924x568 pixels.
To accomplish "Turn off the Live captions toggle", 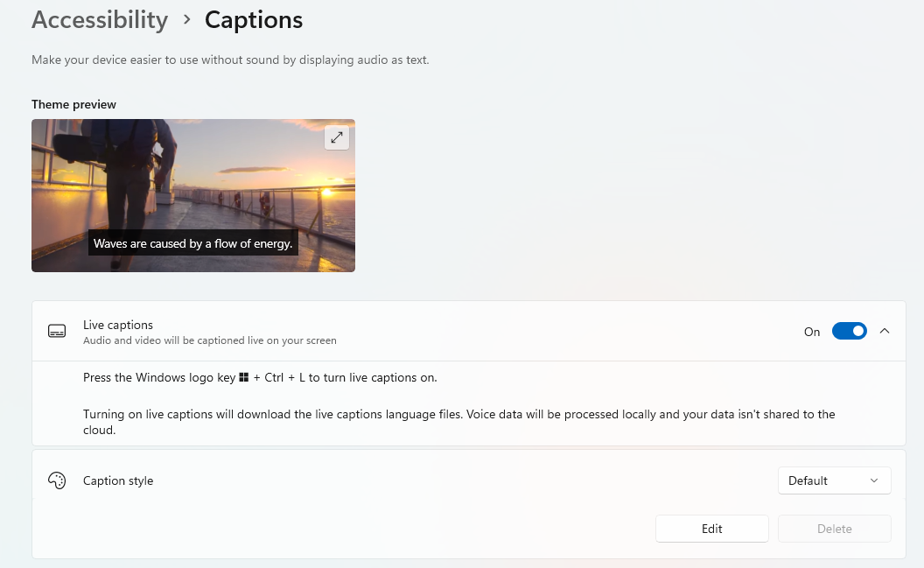I will 849,331.
